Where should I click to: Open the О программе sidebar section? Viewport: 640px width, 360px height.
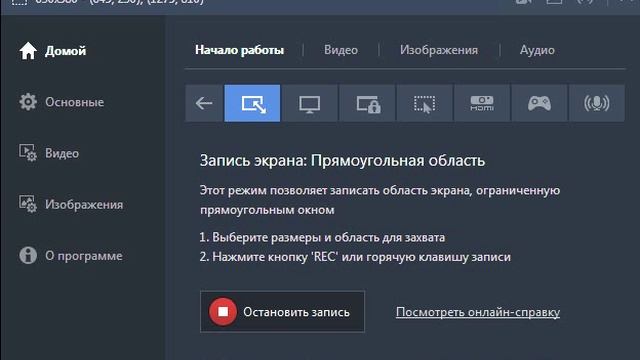(x=71, y=256)
